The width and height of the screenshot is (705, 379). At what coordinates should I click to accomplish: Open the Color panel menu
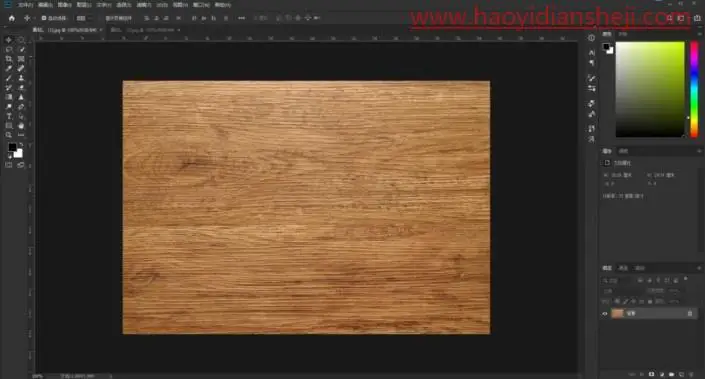[699, 34]
